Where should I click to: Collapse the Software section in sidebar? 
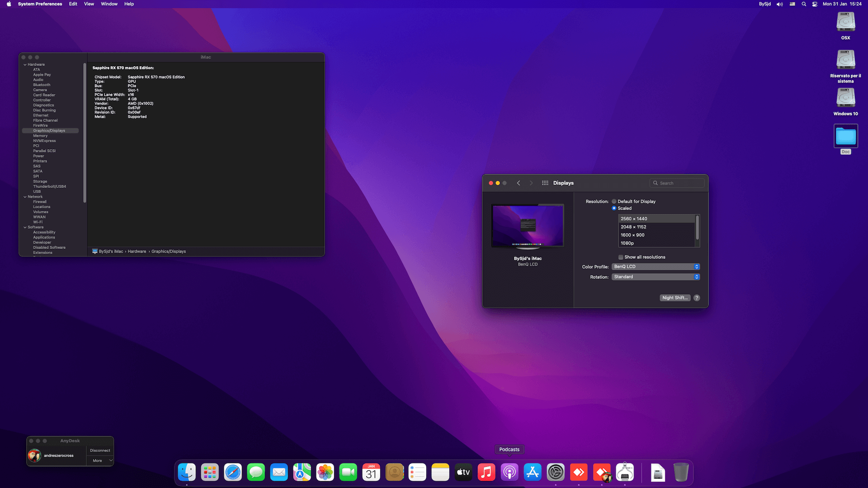25,227
